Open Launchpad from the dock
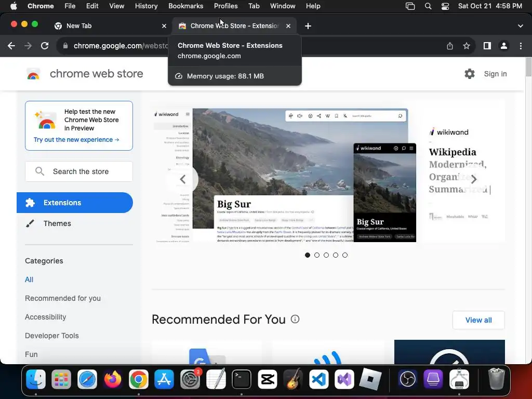 coord(61,379)
